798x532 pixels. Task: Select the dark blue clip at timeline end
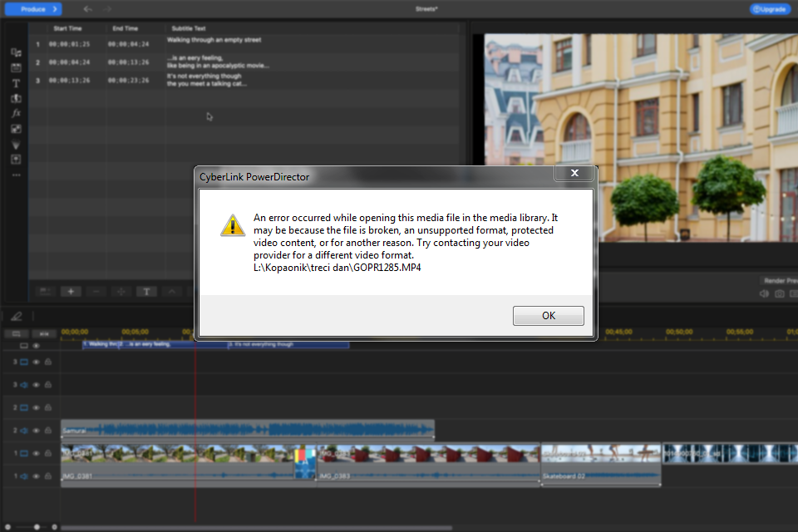(x=730, y=453)
